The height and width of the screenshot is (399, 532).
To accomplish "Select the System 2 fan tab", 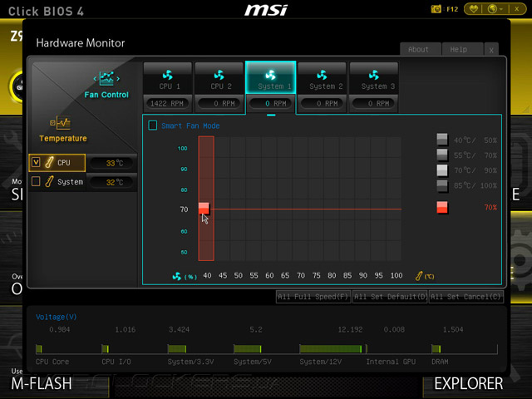I will [322, 78].
